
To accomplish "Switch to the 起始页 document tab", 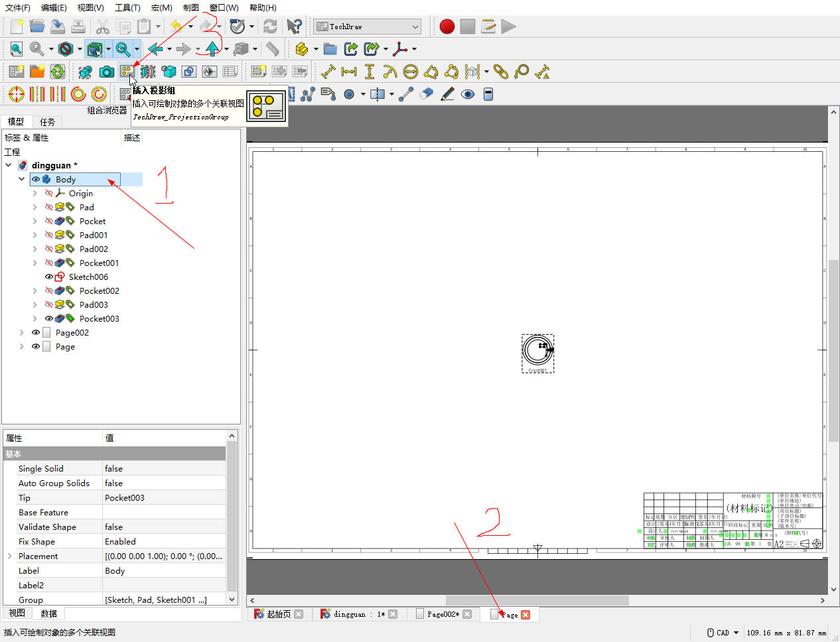I will coord(278,614).
